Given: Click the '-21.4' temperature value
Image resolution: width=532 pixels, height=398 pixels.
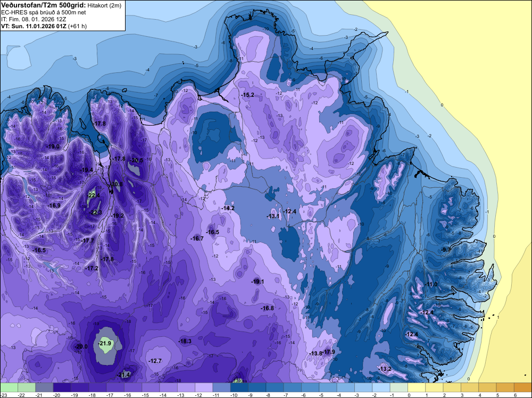Looking at the screenshot, I should point(123,375).
